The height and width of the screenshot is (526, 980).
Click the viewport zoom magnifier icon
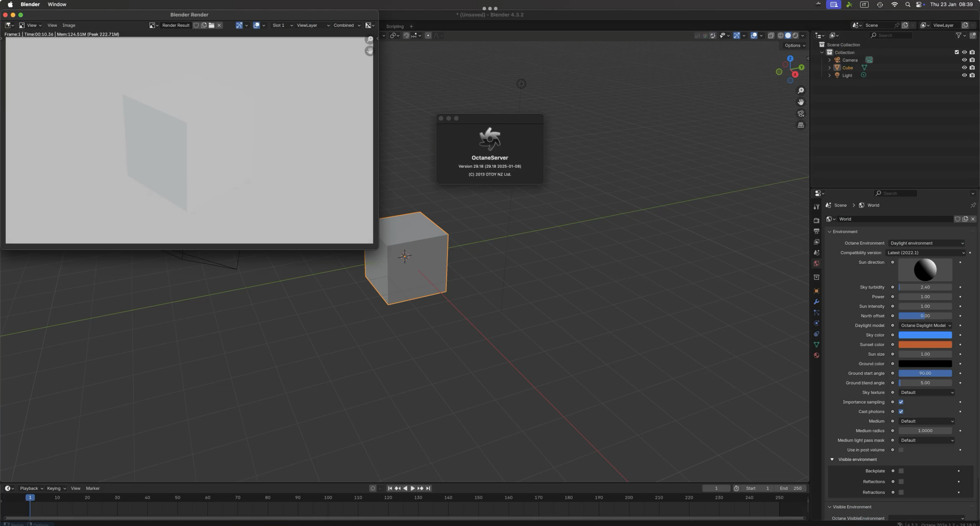(x=801, y=90)
